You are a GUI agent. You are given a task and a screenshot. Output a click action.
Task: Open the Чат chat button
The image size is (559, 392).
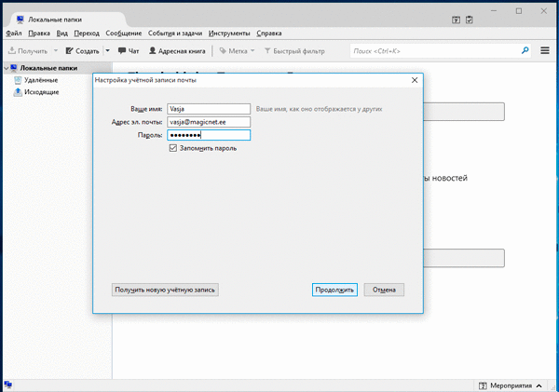pyautogui.click(x=129, y=51)
